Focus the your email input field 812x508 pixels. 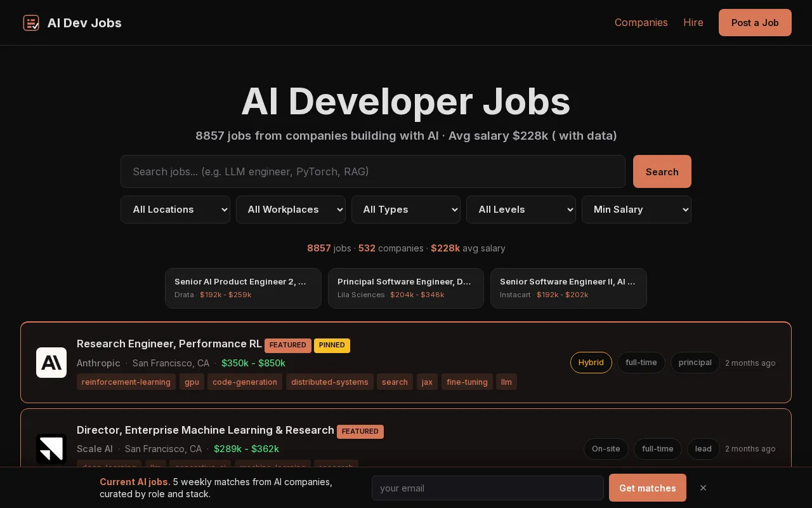pyautogui.click(x=488, y=488)
